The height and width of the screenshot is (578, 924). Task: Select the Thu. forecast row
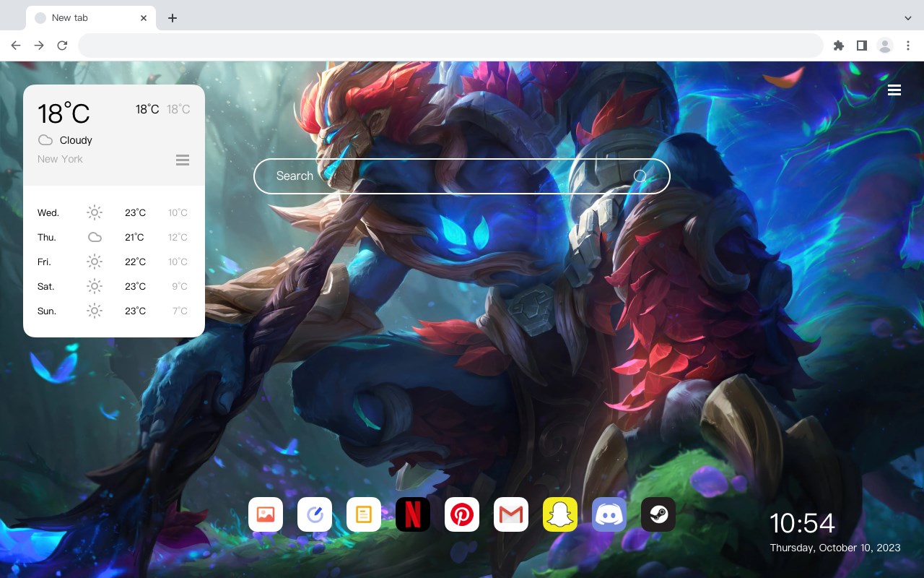(114, 237)
